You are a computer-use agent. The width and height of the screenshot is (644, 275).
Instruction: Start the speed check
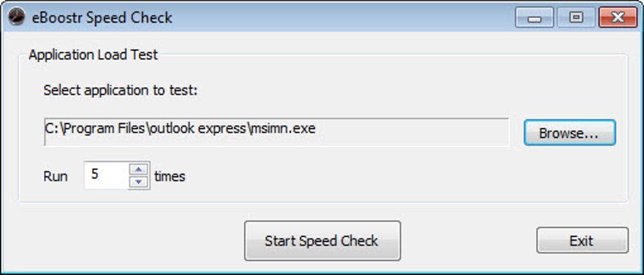coord(322,241)
